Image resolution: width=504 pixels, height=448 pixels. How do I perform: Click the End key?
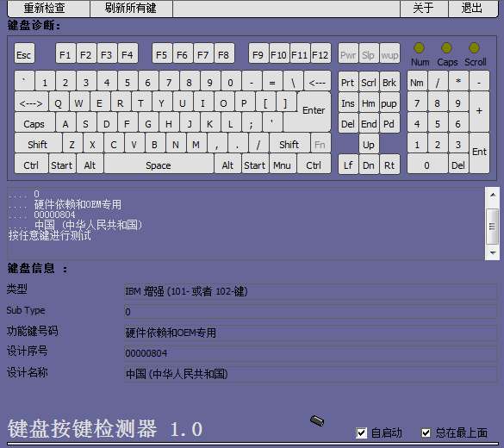click(369, 122)
